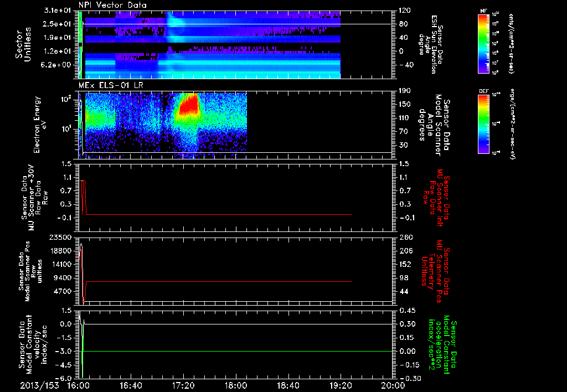Click the "cnts/(cm**2-sr-sec)" color bar unit label

(x=511, y=43)
